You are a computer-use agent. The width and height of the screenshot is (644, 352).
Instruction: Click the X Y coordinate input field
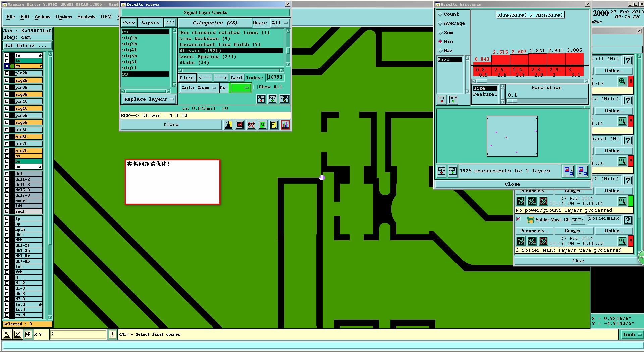pos(78,334)
